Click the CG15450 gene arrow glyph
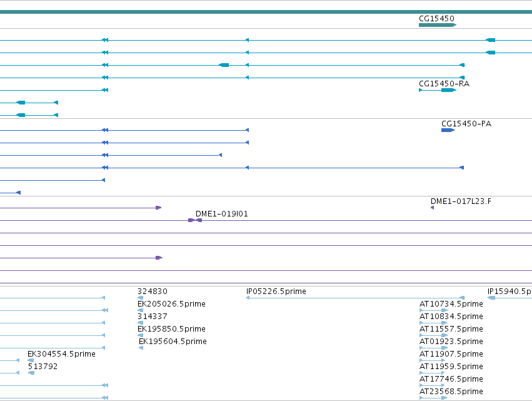The height and width of the screenshot is (401, 532). 438,25
